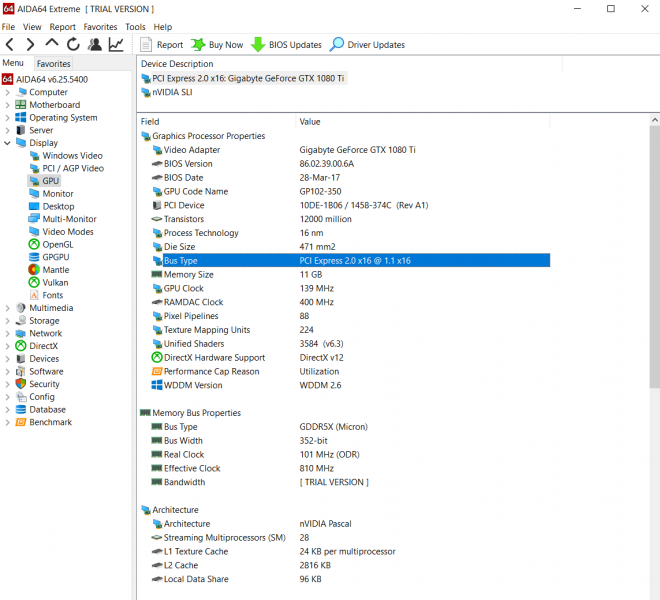Click Buy Now in the toolbar

(217, 45)
